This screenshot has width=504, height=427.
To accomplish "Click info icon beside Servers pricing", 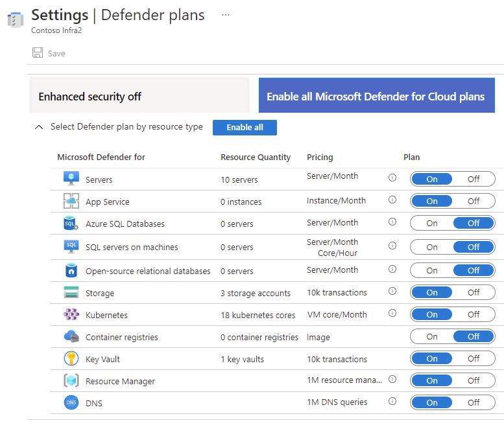I will point(392,178).
